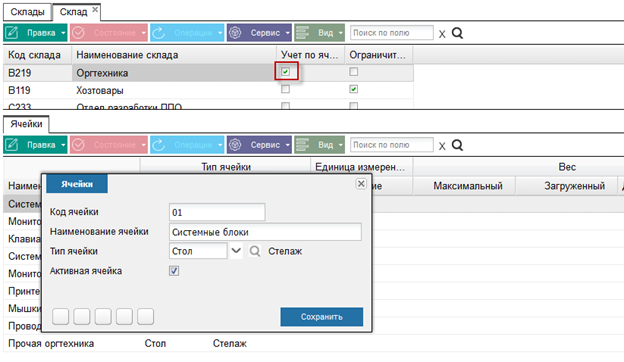
Task: Toggle Активная ячейка checkbox
Action: tap(174, 271)
